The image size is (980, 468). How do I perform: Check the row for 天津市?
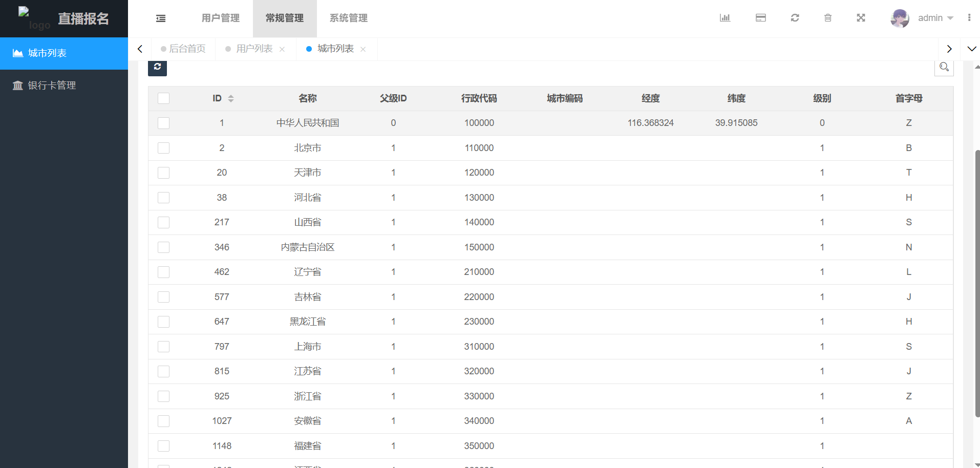(x=164, y=173)
